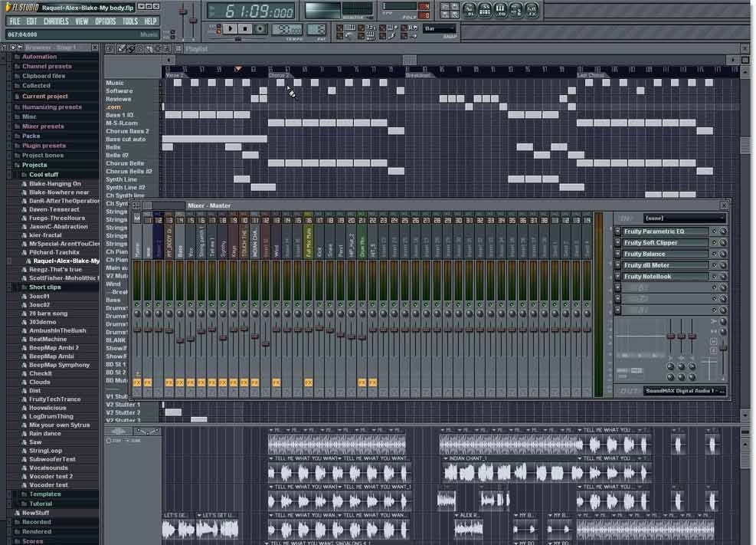Screen dimensions: 756x545
Task: Open the Bar snap selector dropdown
Action: (x=439, y=29)
